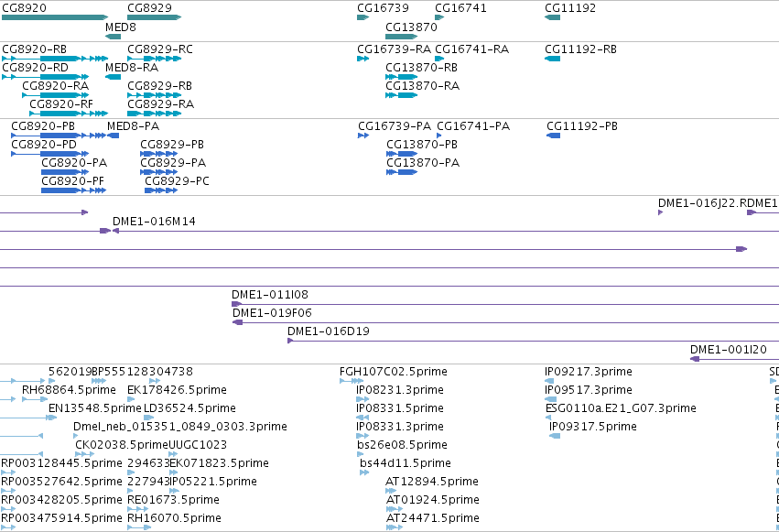Click transcript CG8920-RF
This screenshot has height=532, width=779.
[61, 104]
